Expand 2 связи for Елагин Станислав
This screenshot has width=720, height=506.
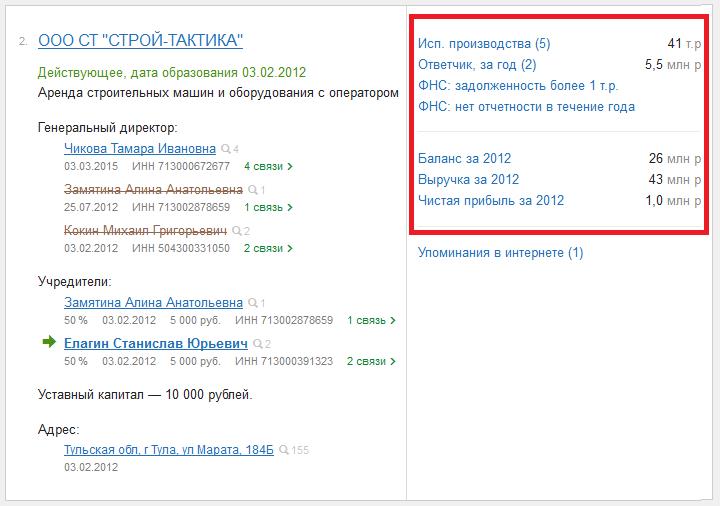click(x=371, y=361)
